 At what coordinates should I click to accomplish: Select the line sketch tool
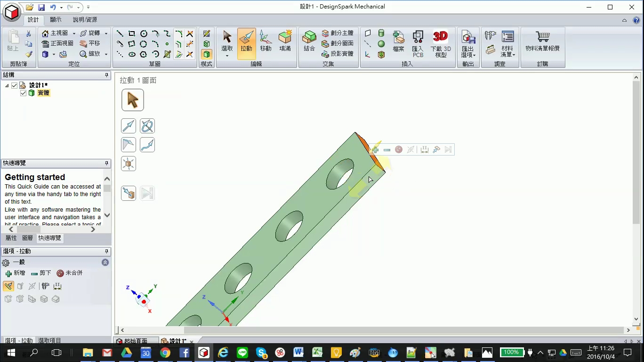[x=120, y=33]
